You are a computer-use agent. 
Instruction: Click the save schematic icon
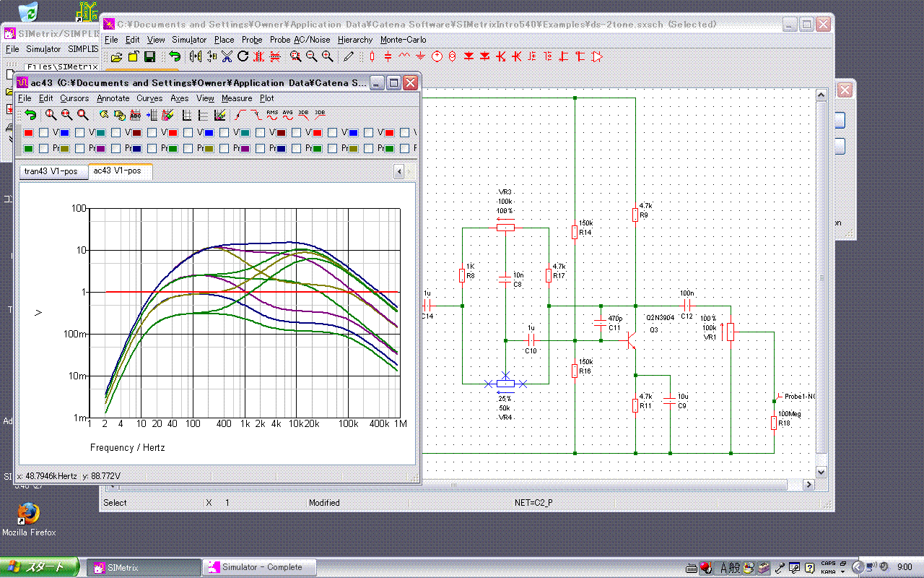[150, 56]
